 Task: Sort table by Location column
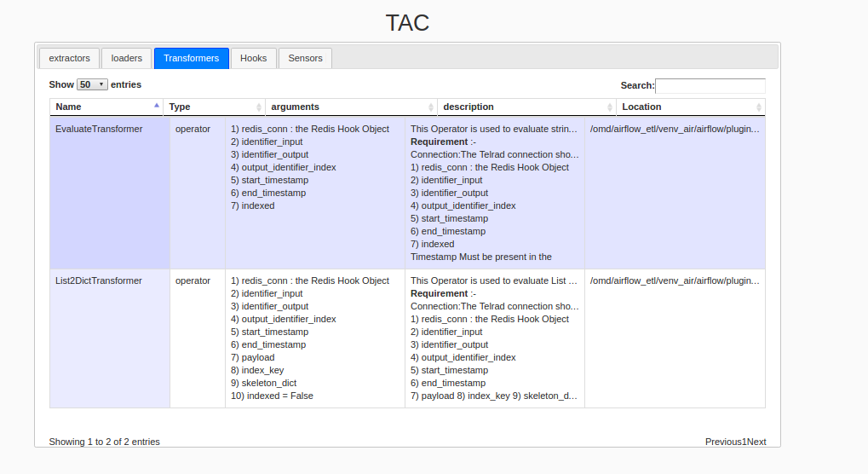tap(691, 107)
